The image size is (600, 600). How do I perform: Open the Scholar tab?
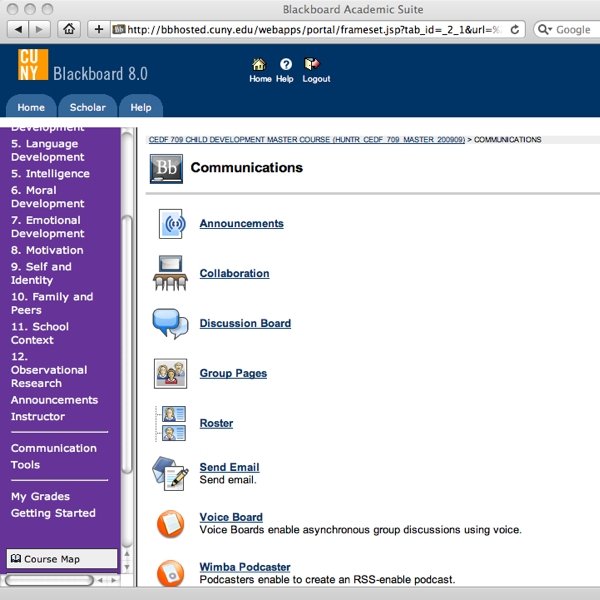[88, 107]
